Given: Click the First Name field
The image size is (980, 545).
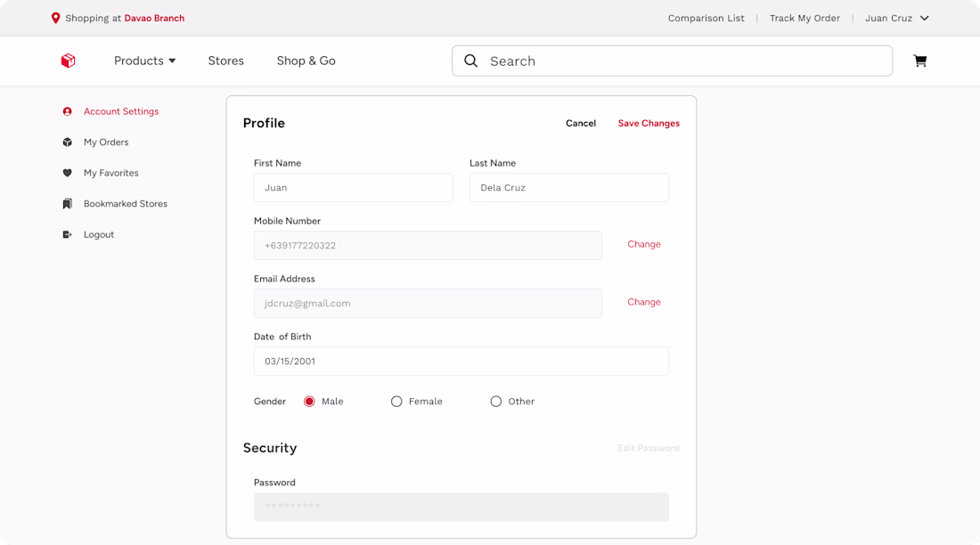Looking at the screenshot, I should tap(353, 188).
